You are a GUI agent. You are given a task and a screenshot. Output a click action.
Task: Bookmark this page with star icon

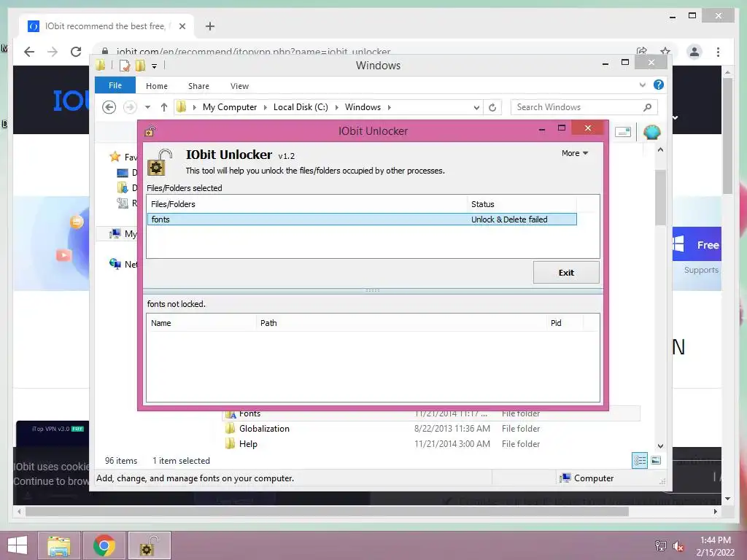pos(665,51)
